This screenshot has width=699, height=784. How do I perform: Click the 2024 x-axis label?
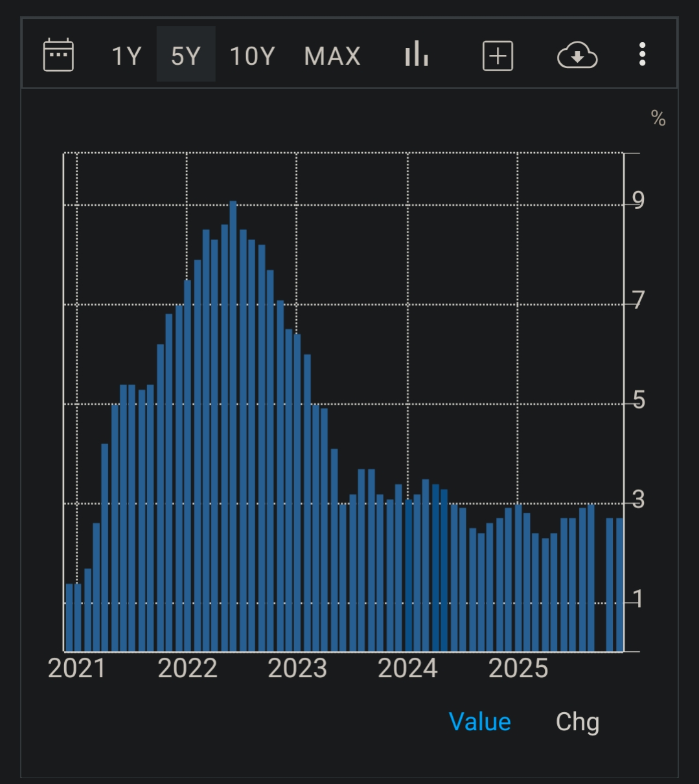407,669
